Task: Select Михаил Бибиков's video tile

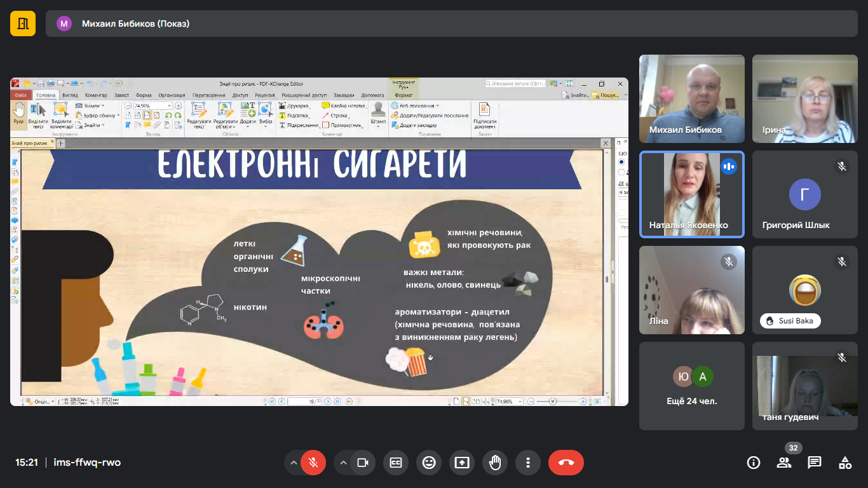Action: click(x=691, y=98)
